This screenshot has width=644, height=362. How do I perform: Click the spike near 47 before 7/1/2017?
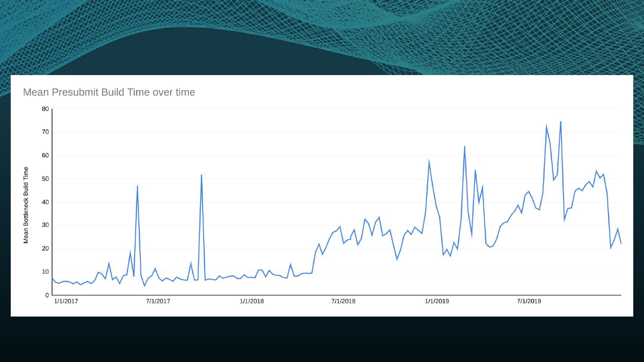[137, 186]
